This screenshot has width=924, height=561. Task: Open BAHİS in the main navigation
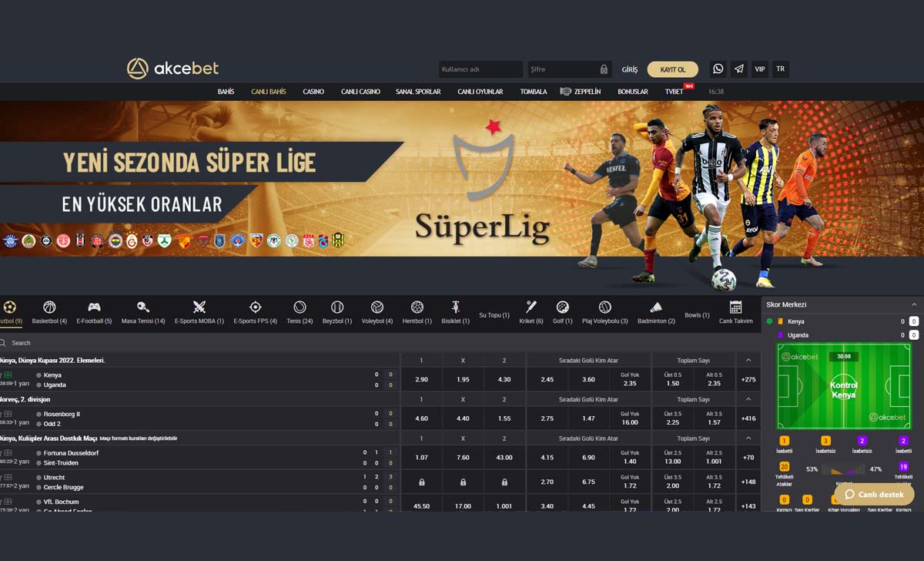point(226,92)
